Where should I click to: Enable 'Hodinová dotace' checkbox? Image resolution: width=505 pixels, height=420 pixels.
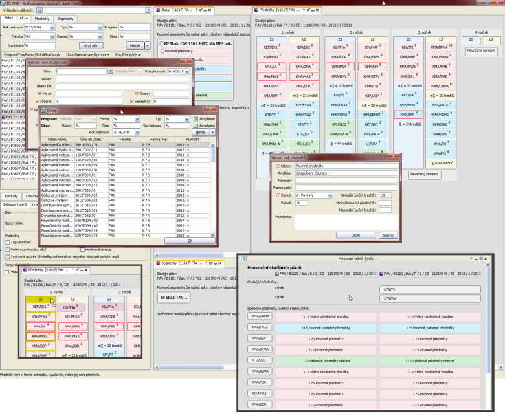(82, 249)
